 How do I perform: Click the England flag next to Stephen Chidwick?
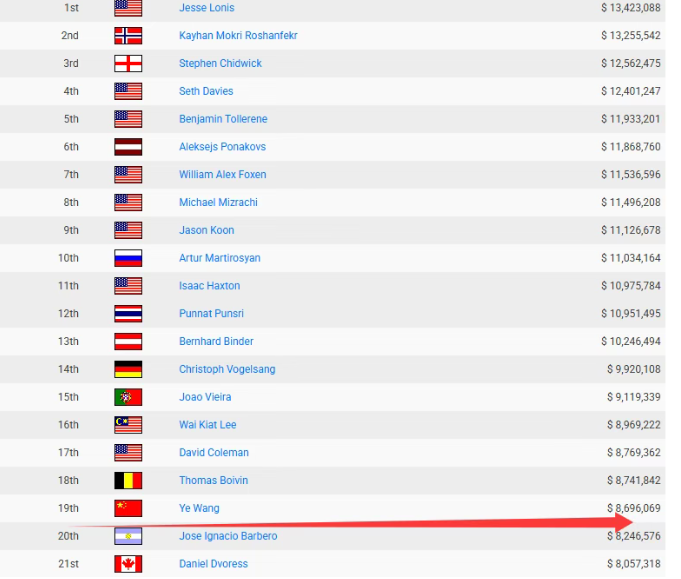coord(128,64)
